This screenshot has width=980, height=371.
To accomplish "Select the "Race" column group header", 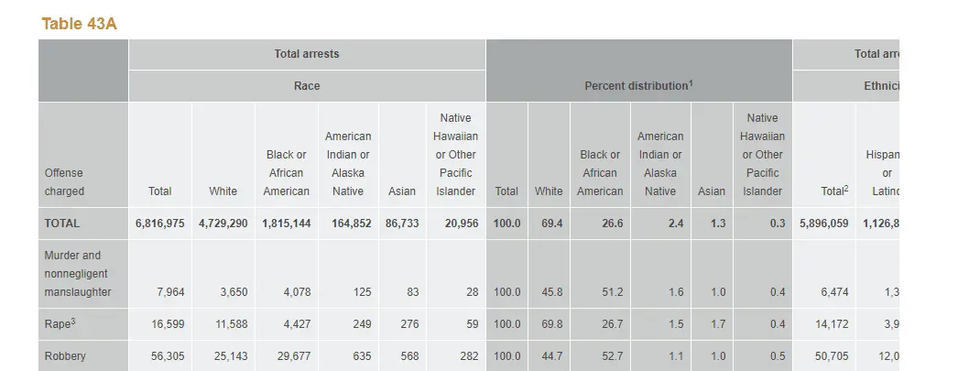I will pyautogui.click(x=307, y=86).
